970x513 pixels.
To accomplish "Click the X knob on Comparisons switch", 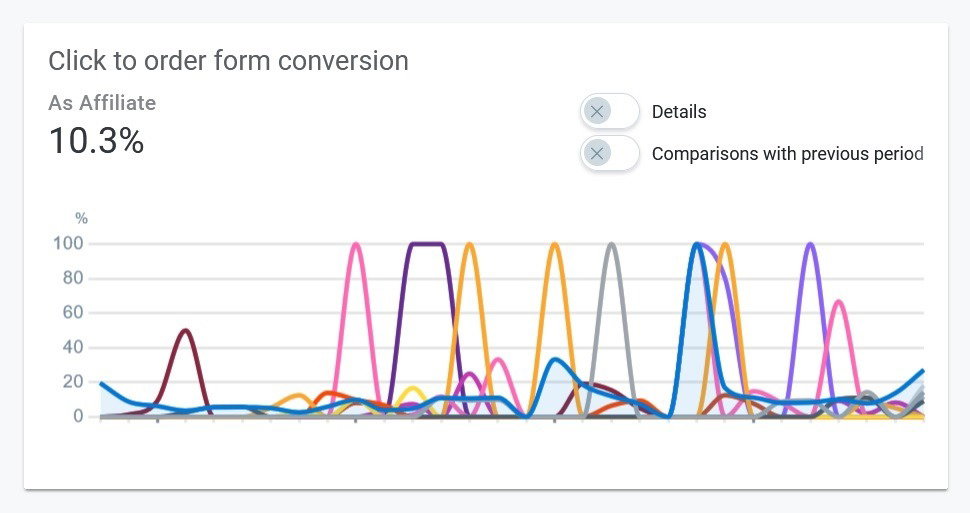I will pyautogui.click(x=597, y=153).
